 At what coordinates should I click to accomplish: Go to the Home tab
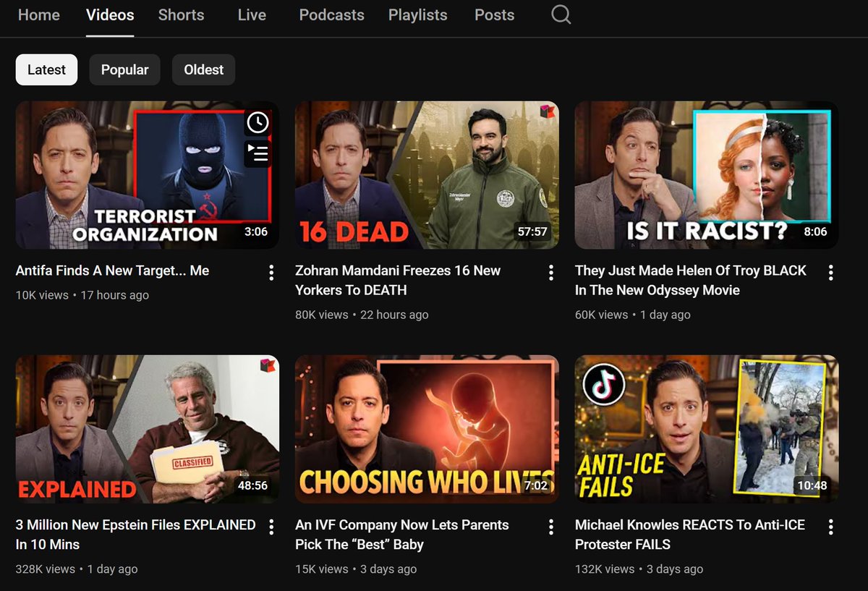38,14
